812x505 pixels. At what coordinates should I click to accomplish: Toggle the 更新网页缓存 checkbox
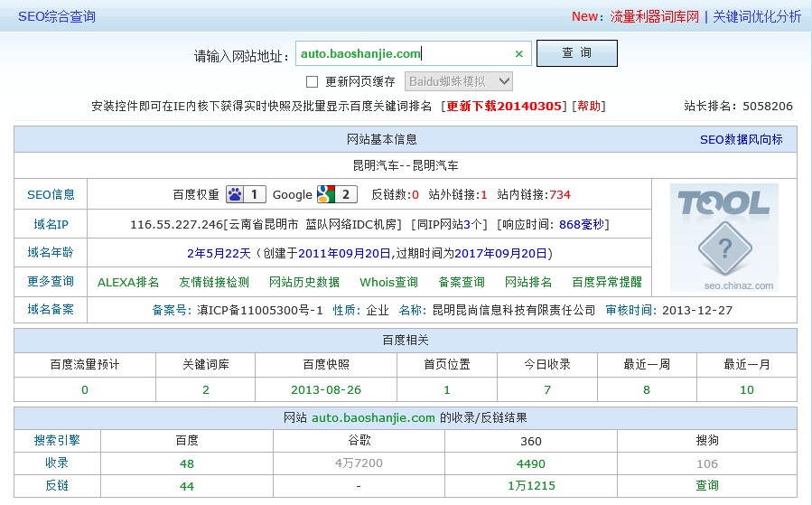[x=312, y=82]
